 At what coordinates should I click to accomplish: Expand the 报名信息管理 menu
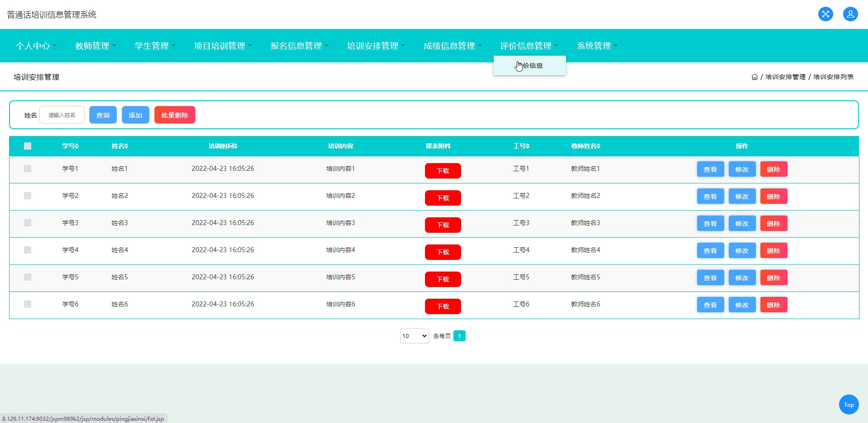tap(299, 46)
